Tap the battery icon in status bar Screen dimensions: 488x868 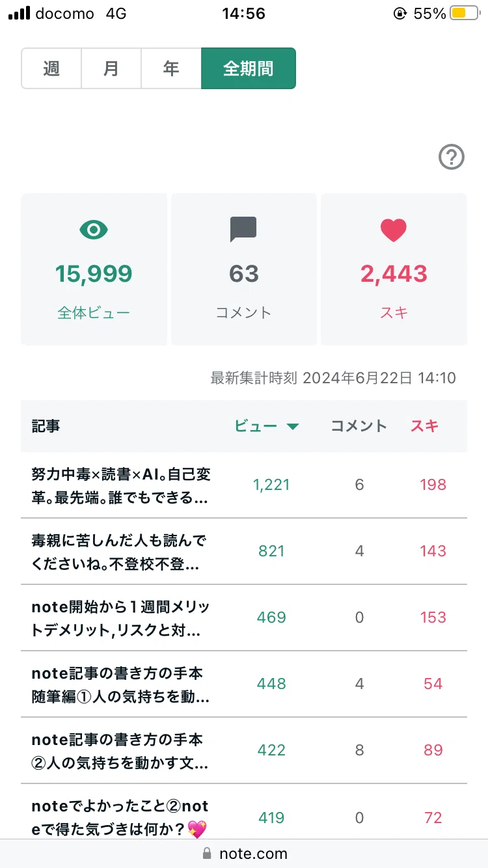click(x=465, y=13)
